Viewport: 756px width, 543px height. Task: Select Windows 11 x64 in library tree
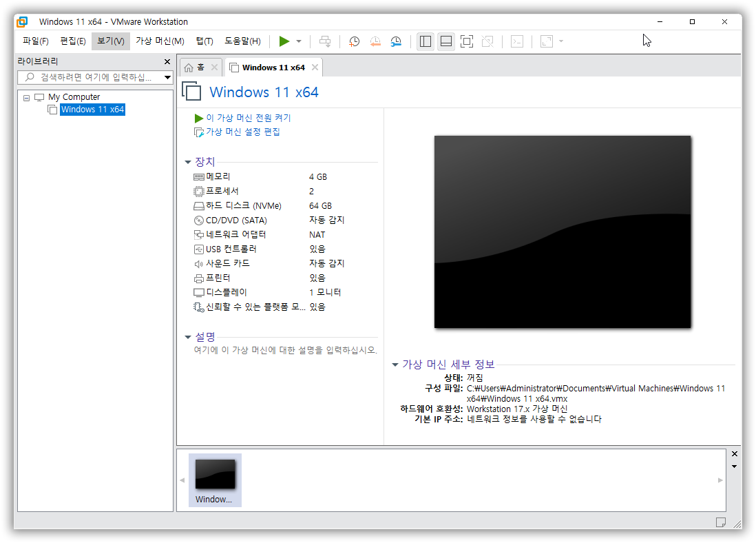click(92, 110)
